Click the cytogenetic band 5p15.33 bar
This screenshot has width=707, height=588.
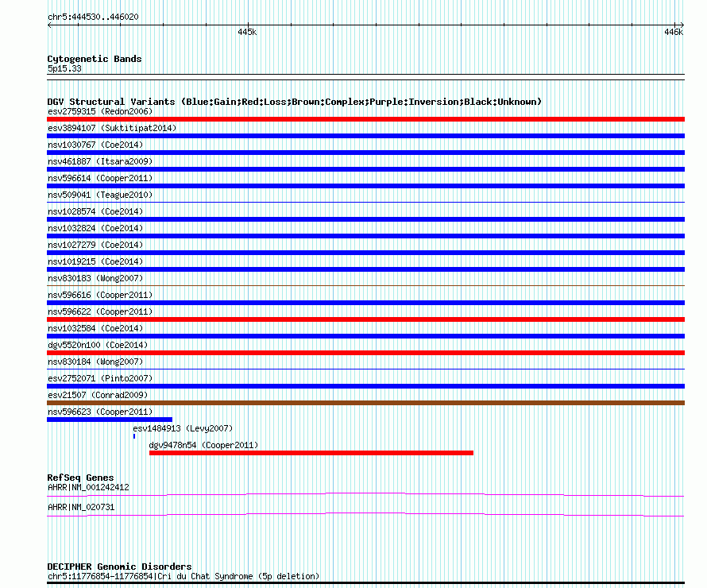point(365,77)
